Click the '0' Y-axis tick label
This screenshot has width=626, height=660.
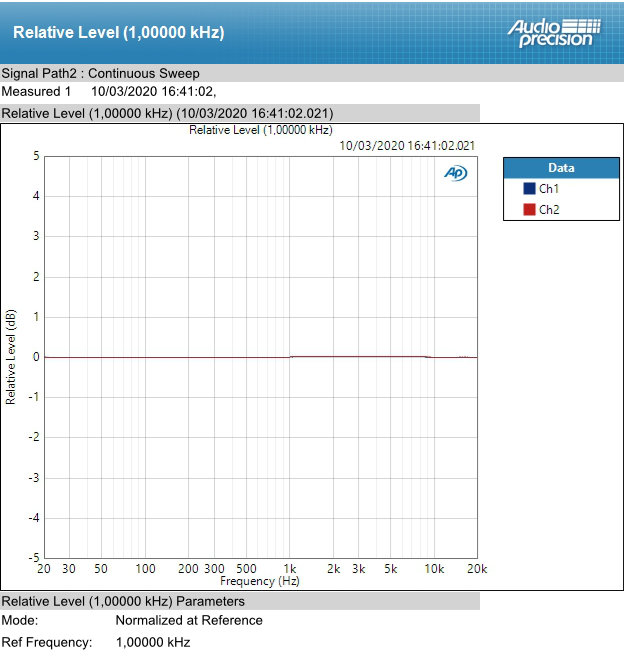(x=36, y=357)
